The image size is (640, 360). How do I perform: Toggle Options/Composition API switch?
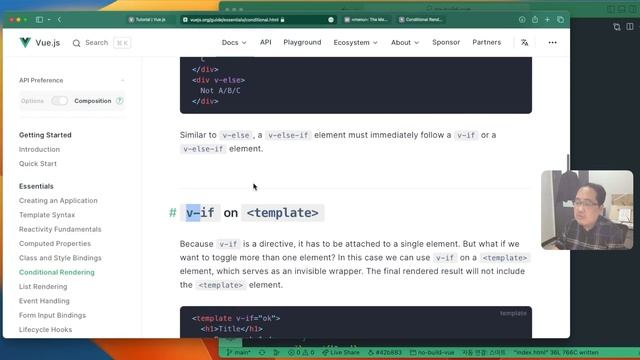coord(60,101)
